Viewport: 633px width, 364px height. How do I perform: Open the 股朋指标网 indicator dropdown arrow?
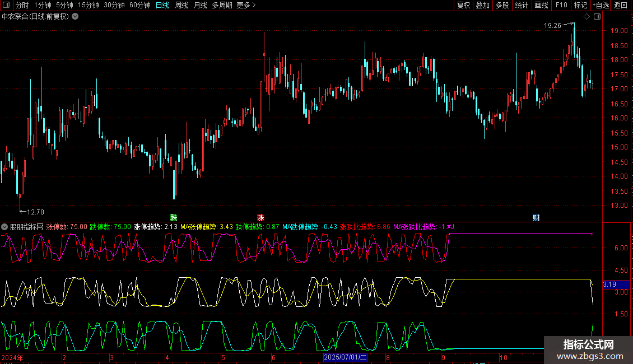click(x=5, y=227)
